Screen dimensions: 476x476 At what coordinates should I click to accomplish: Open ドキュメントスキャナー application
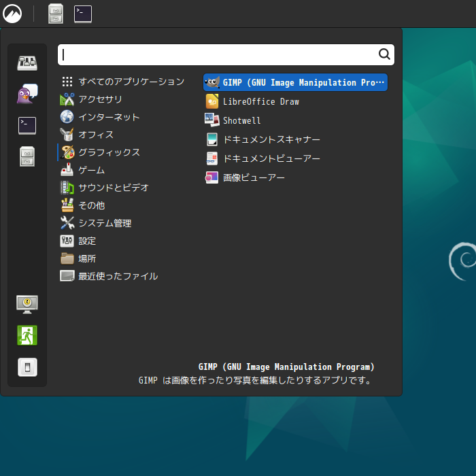(271, 139)
